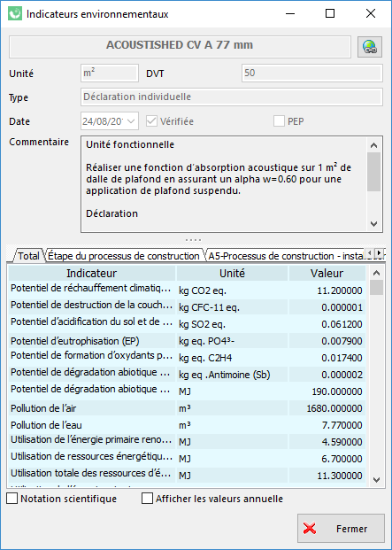The width and height of the screenshot is (392, 550).
Task: Click the unit kg CFC-11 eq.
Action: click(209, 307)
